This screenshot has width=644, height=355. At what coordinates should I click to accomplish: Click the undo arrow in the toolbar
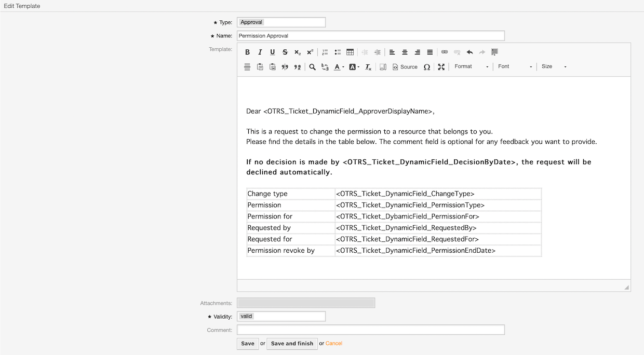click(x=469, y=52)
